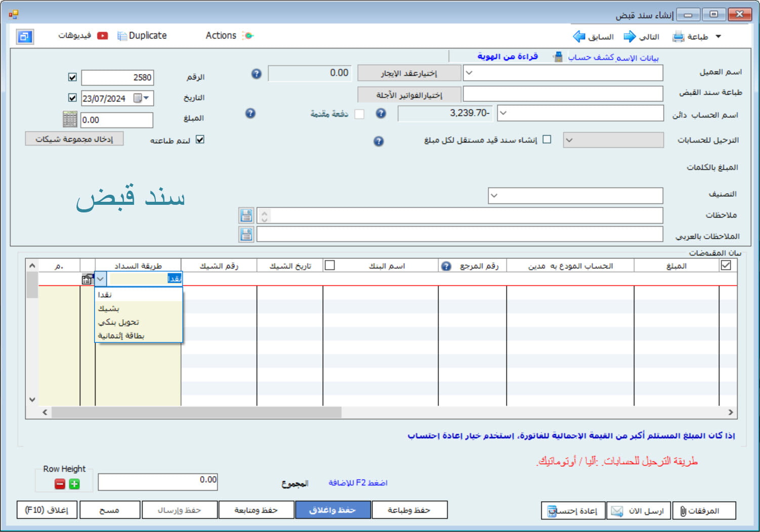Select تحويل بنكي from payment method list

[x=118, y=322]
